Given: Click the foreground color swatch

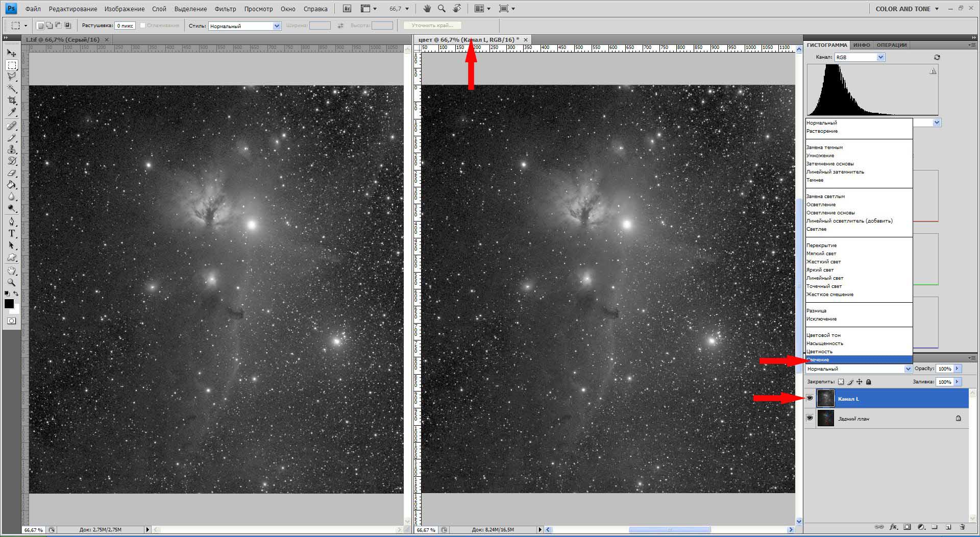Looking at the screenshot, I should click(x=9, y=304).
